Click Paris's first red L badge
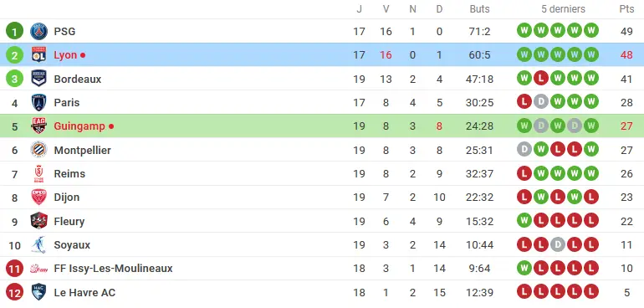 click(524, 102)
